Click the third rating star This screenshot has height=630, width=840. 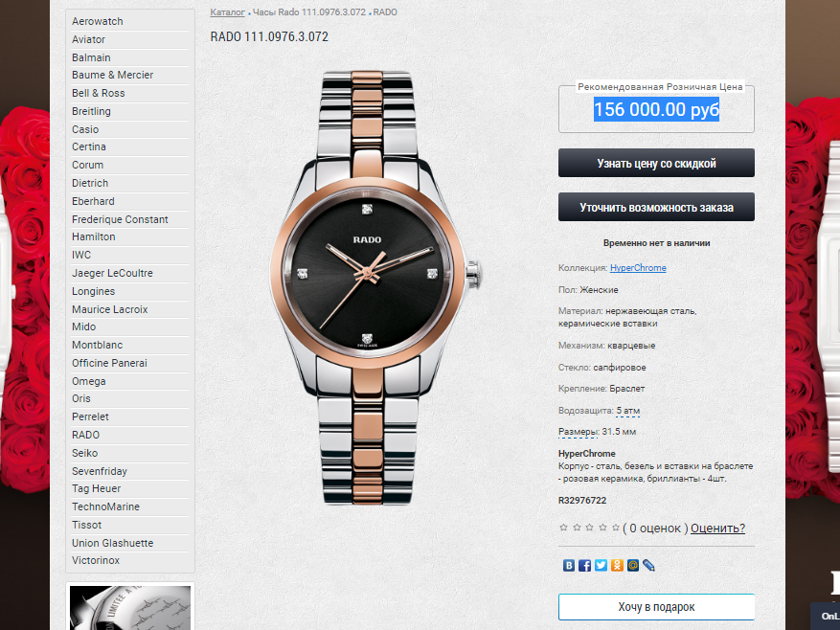pos(590,528)
